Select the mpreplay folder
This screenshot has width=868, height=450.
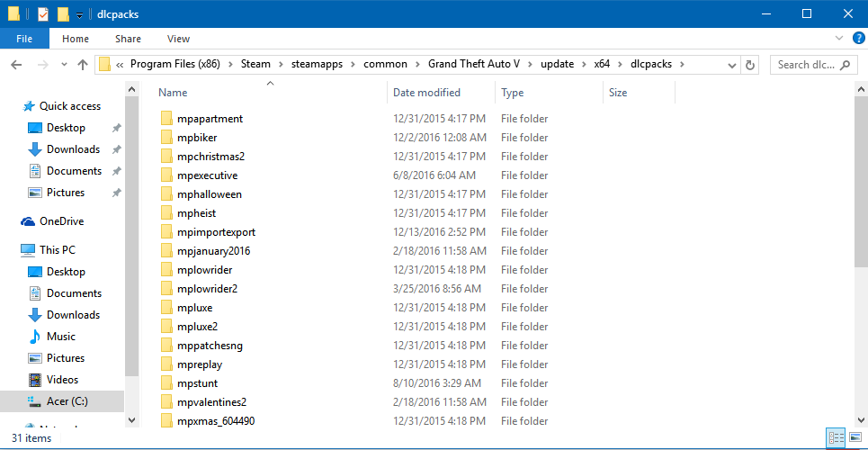[200, 364]
